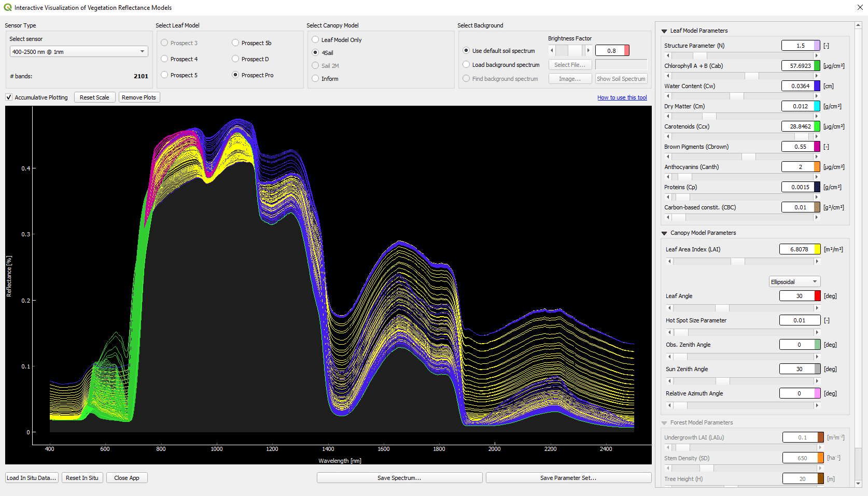Click right arrow of Structure Parameter slider
The height and width of the screenshot is (496, 868).
816,55
